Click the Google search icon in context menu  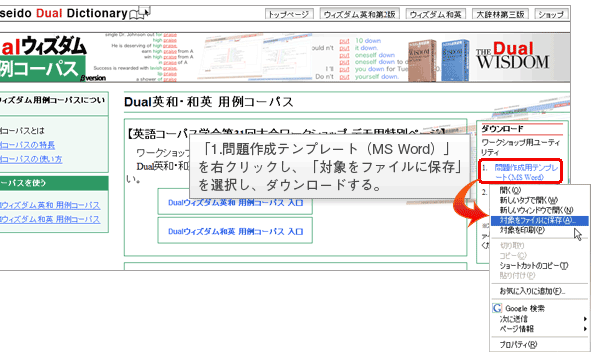(497, 308)
